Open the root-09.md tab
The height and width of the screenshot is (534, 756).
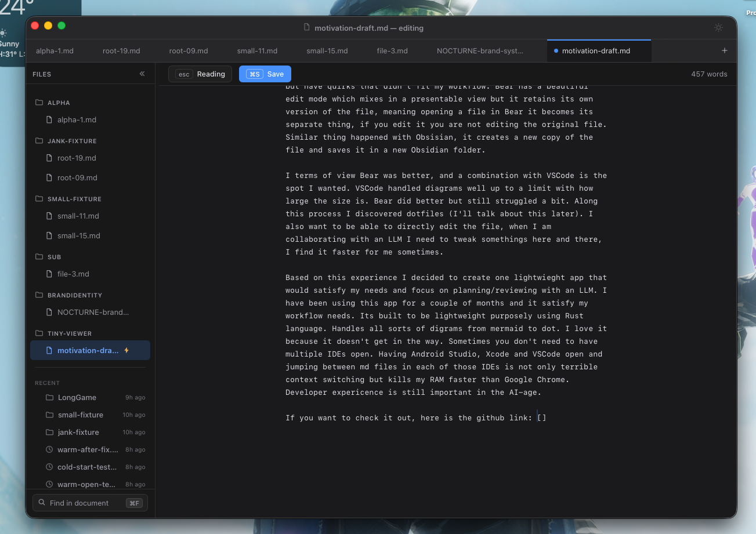pos(189,50)
